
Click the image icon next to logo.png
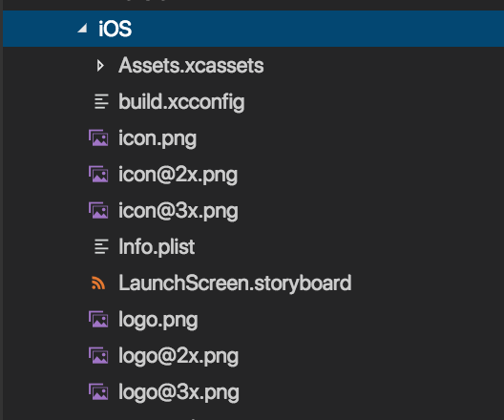click(98, 320)
